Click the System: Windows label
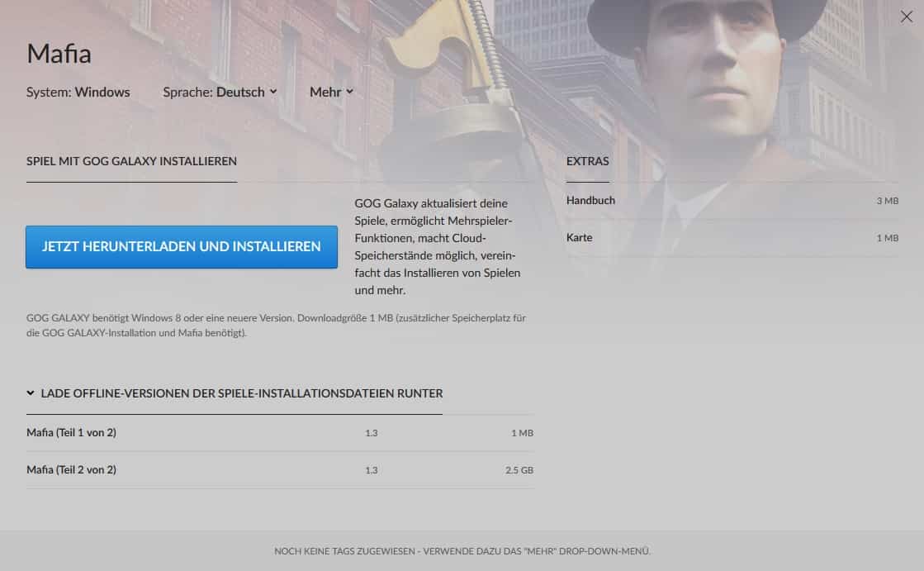924x571 pixels. pos(78,92)
